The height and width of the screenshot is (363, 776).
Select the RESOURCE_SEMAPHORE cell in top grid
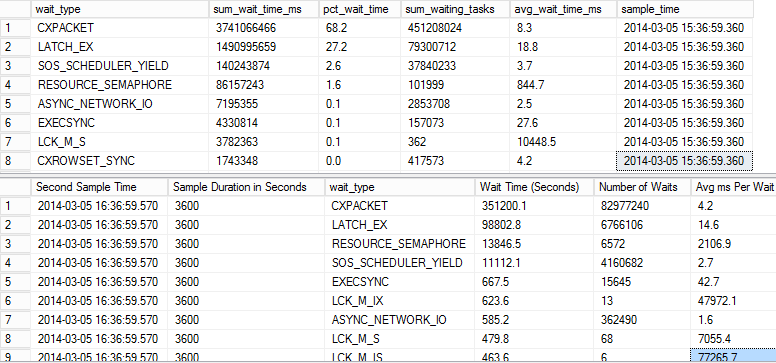tap(120, 85)
